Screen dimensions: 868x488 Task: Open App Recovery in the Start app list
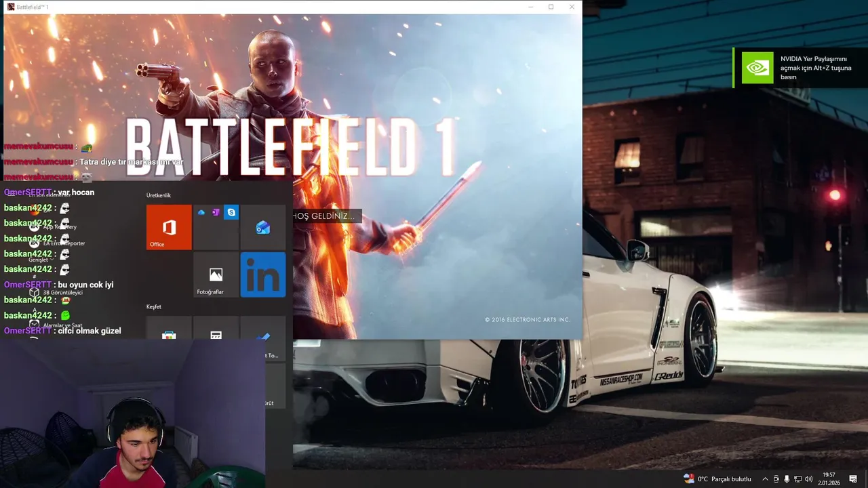point(53,227)
